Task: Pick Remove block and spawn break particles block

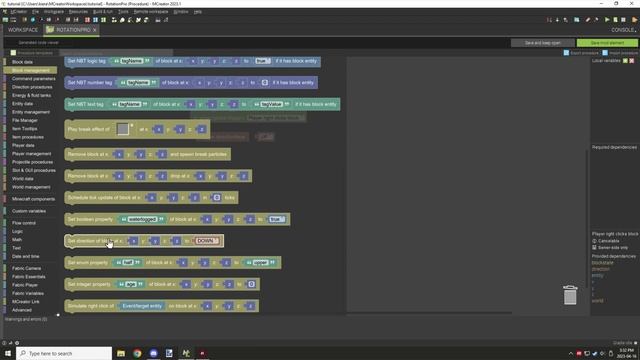Action: (147, 154)
